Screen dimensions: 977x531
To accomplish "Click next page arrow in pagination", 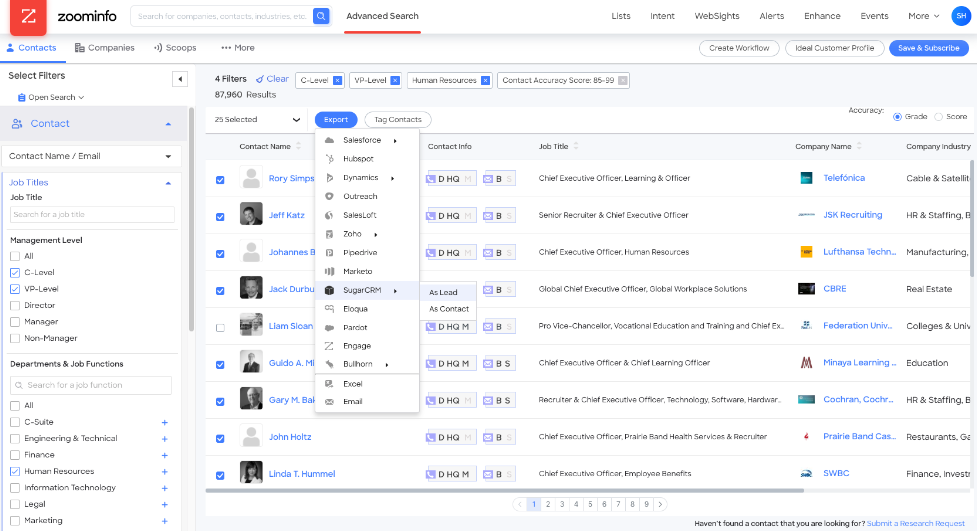I will [660, 505].
